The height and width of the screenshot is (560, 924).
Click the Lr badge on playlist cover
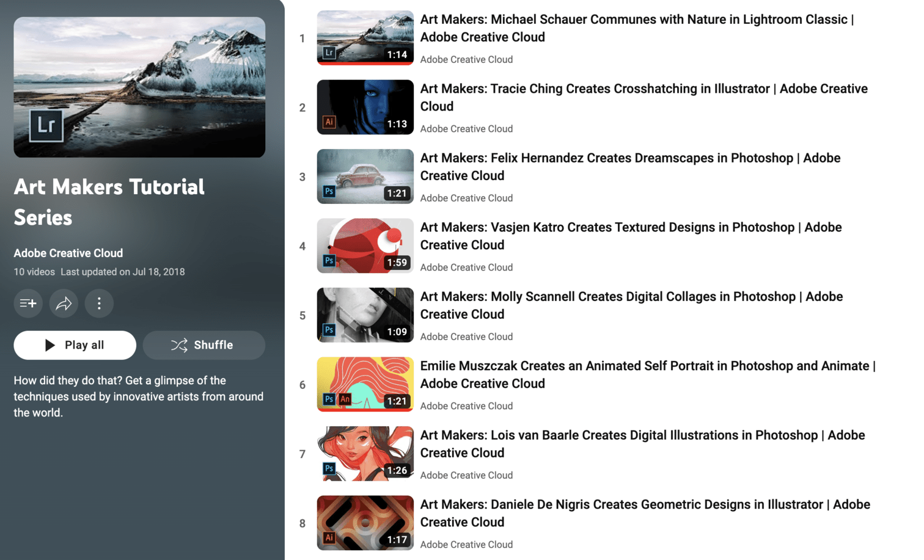tap(46, 125)
